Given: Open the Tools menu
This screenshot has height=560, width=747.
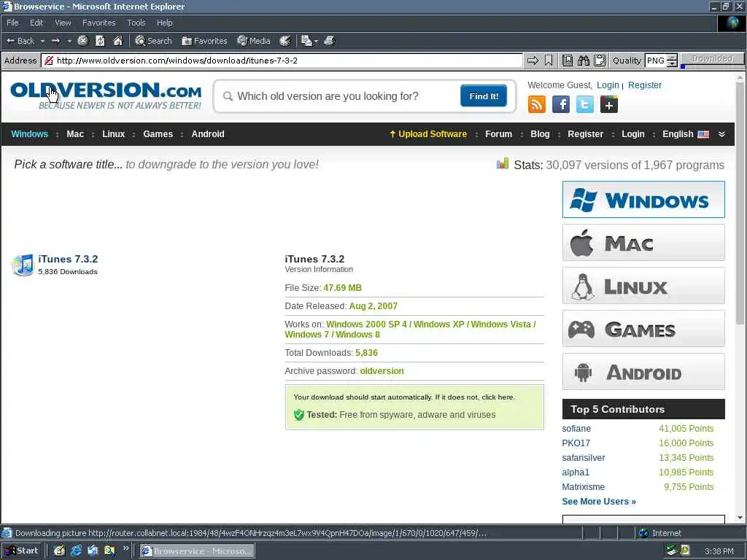Looking at the screenshot, I should point(136,23).
